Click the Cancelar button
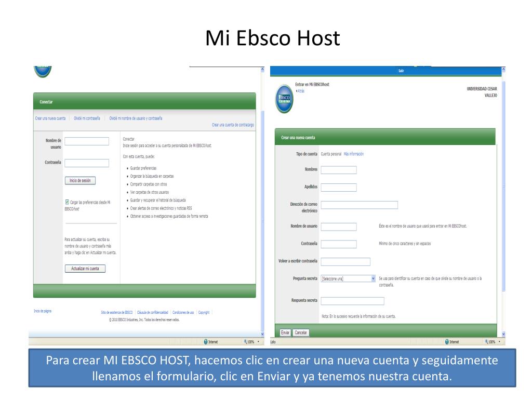The width and height of the screenshot is (532, 399). [301, 332]
